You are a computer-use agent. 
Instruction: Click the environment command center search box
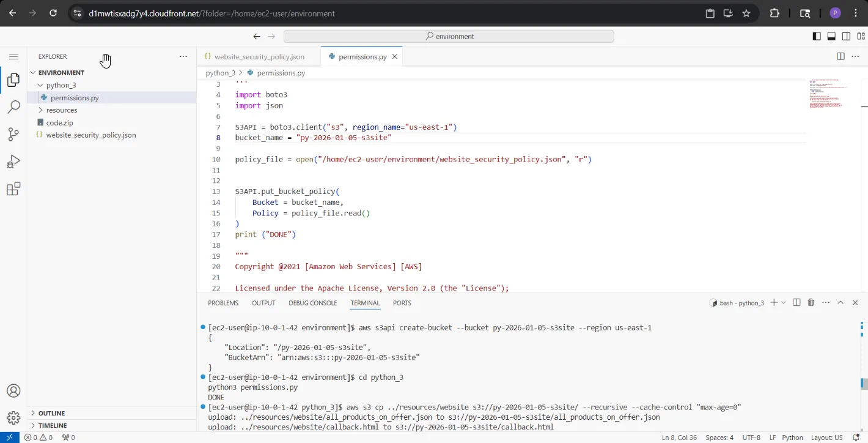tap(449, 36)
